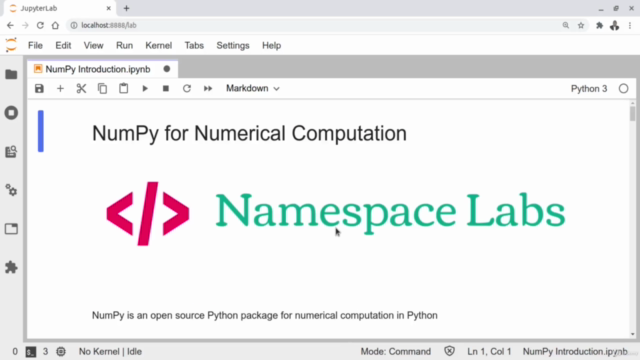Open the File Browser sidebar icon
The width and height of the screenshot is (640, 360).
coord(11,74)
